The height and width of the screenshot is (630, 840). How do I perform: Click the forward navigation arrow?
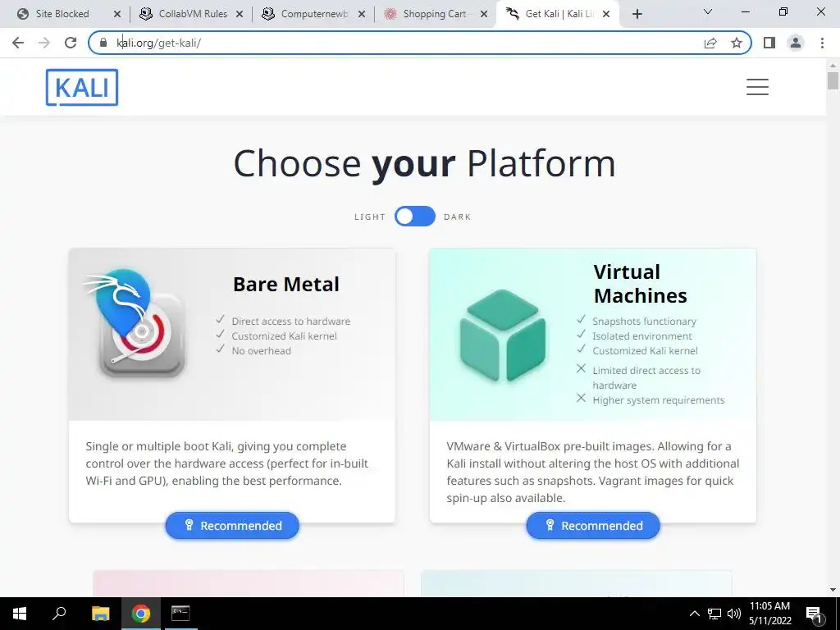pyautogui.click(x=44, y=43)
